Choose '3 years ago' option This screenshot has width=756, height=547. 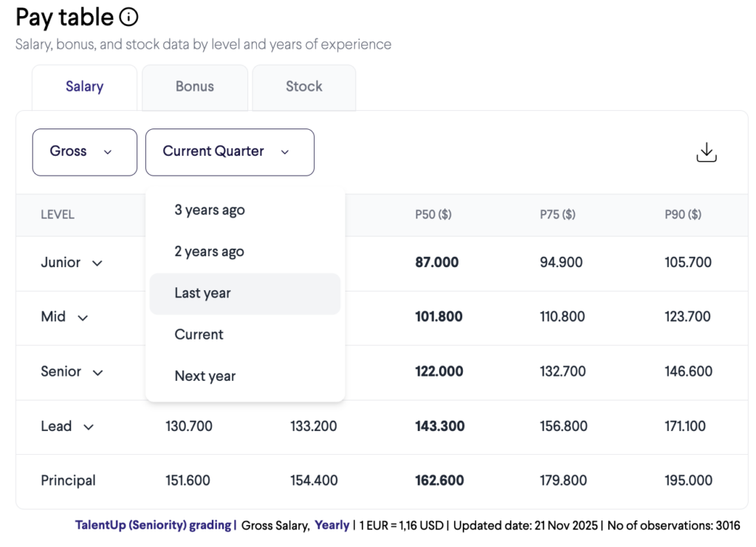[210, 210]
